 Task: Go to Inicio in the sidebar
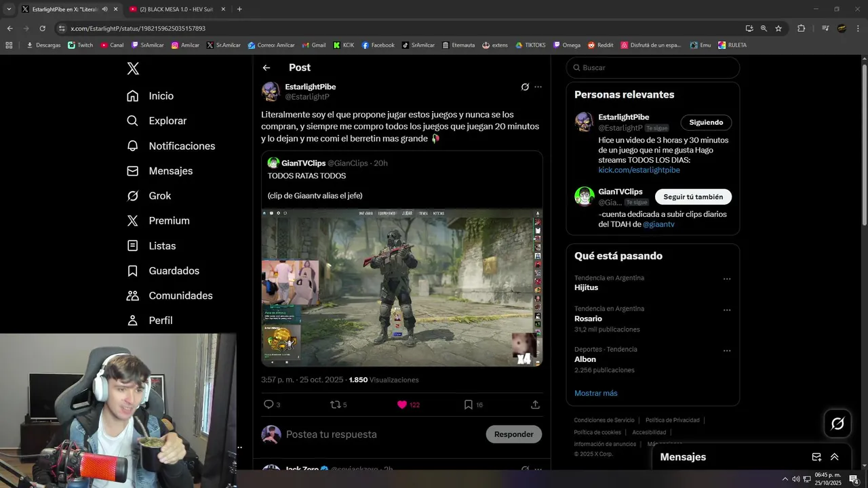[151, 96]
